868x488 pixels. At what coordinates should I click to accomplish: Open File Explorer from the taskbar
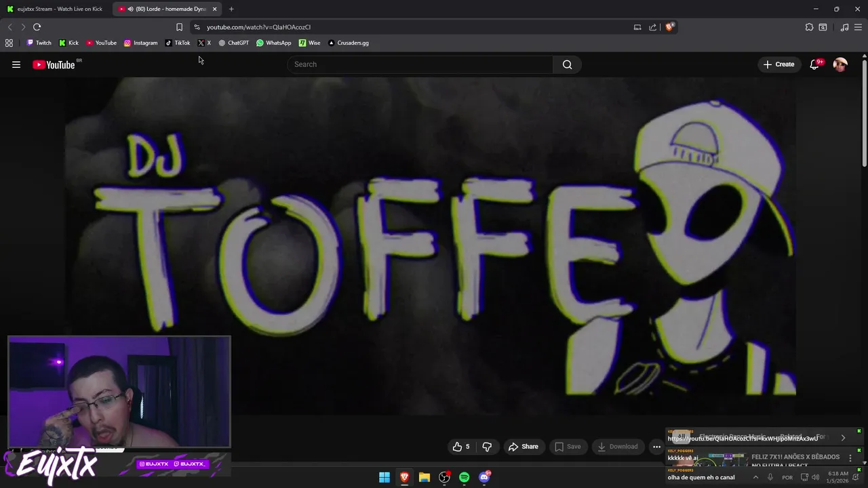pyautogui.click(x=425, y=477)
